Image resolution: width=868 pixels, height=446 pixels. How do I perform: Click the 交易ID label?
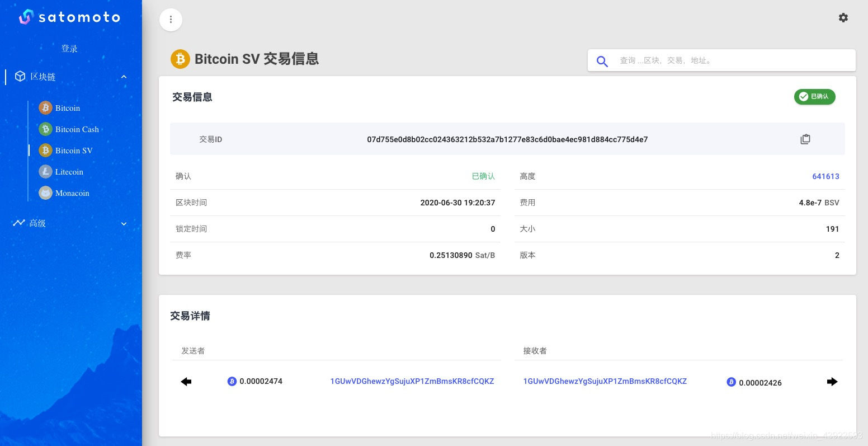pyautogui.click(x=211, y=139)
